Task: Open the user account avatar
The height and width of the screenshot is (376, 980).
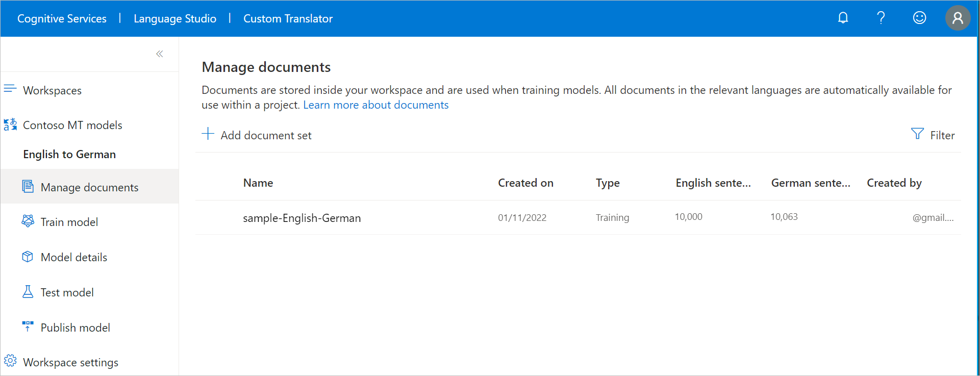Action: pos(958,18)
